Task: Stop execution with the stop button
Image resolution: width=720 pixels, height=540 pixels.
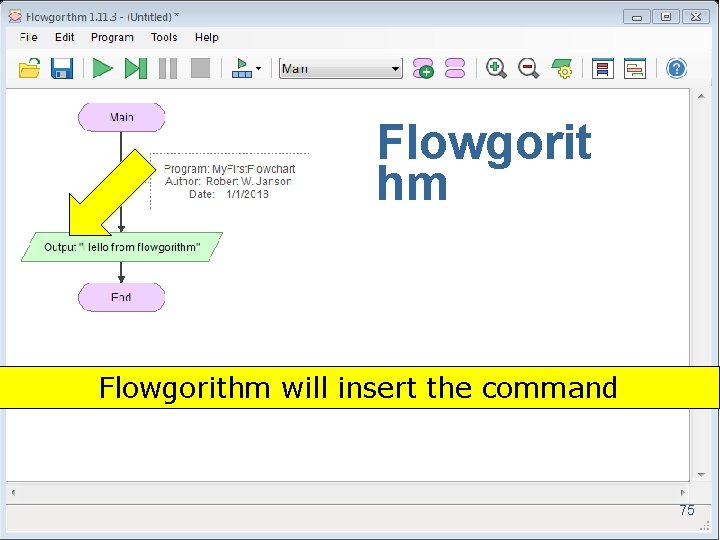Action: tap(200, 68)
